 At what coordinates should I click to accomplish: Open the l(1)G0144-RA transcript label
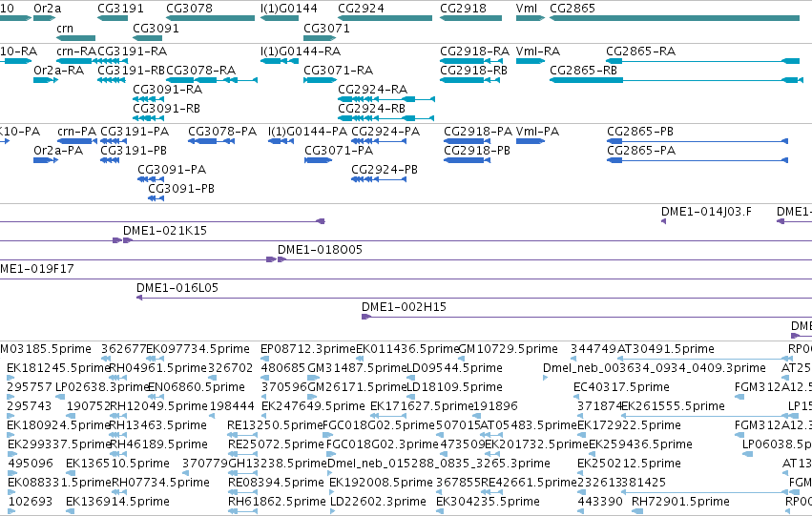(x=301, y=52)
